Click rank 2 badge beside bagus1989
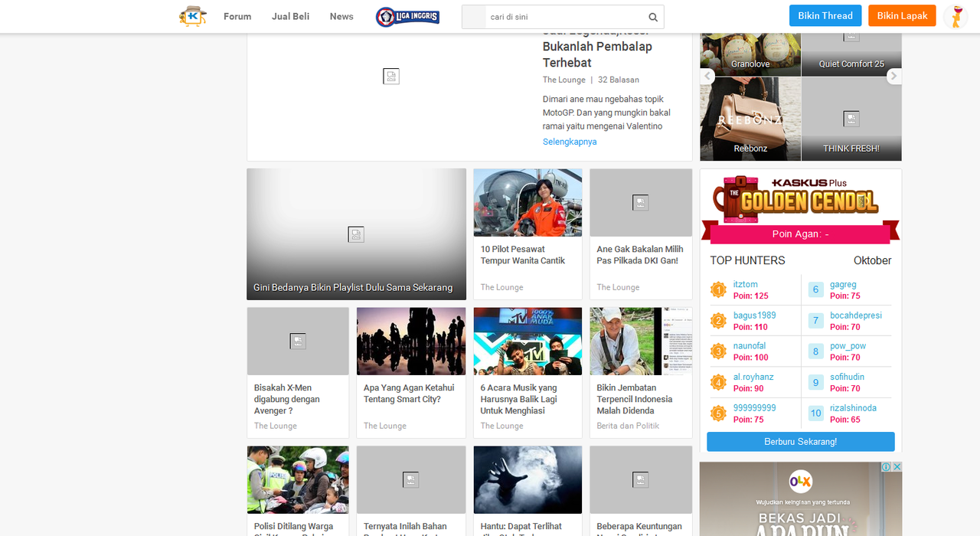980x536 pixels. (718, 320)
